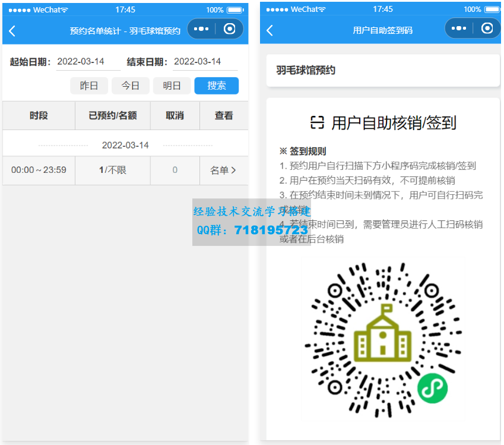Select the 明日 quick date button

pos(172,86)
